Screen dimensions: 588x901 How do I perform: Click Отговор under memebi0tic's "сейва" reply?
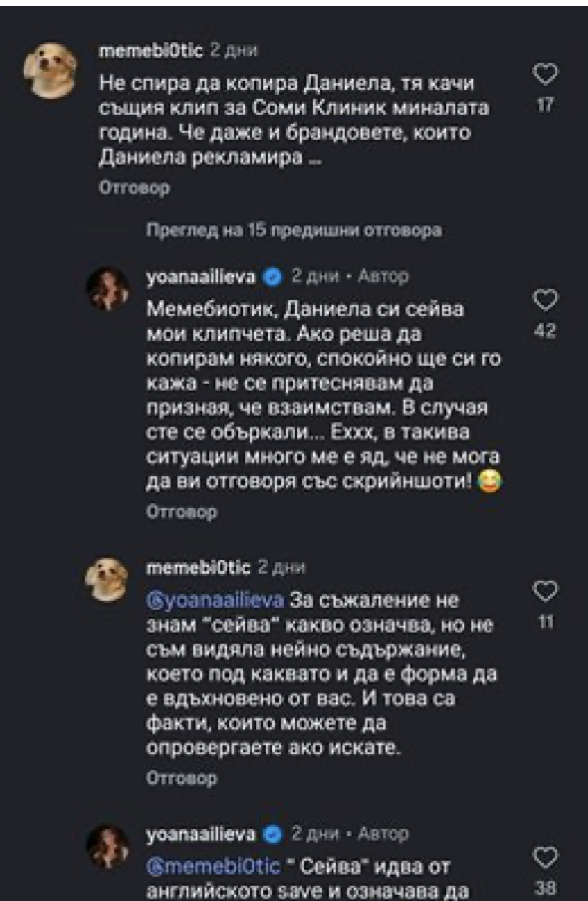pos(183,779)
